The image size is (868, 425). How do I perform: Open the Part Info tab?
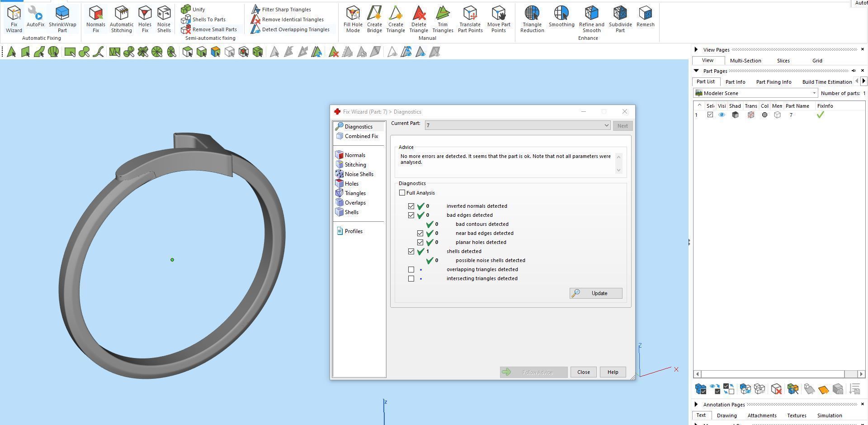tap(735, 82)
